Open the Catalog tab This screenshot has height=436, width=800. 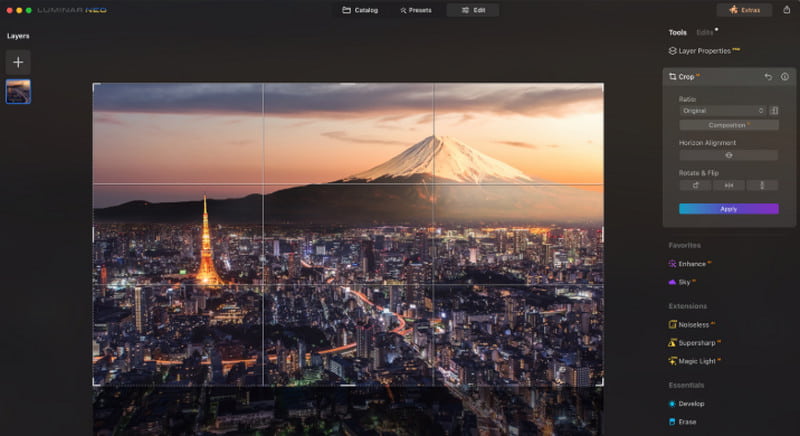pos(360,10)
